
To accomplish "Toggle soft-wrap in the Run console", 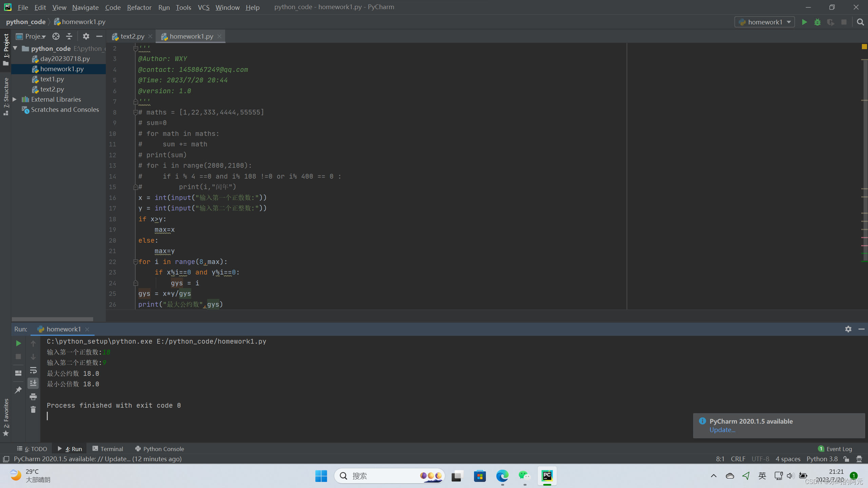I will point(33,370).
